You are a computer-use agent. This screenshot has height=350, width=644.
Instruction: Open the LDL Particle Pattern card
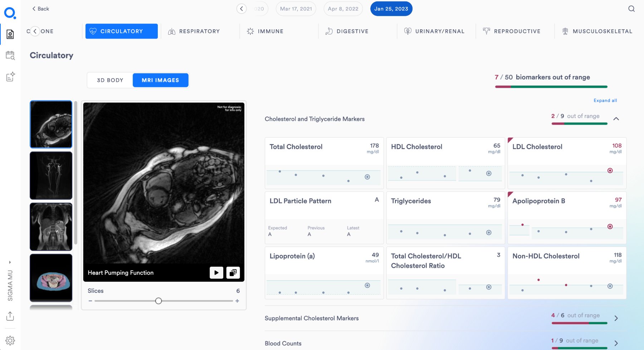coord(324,218)
